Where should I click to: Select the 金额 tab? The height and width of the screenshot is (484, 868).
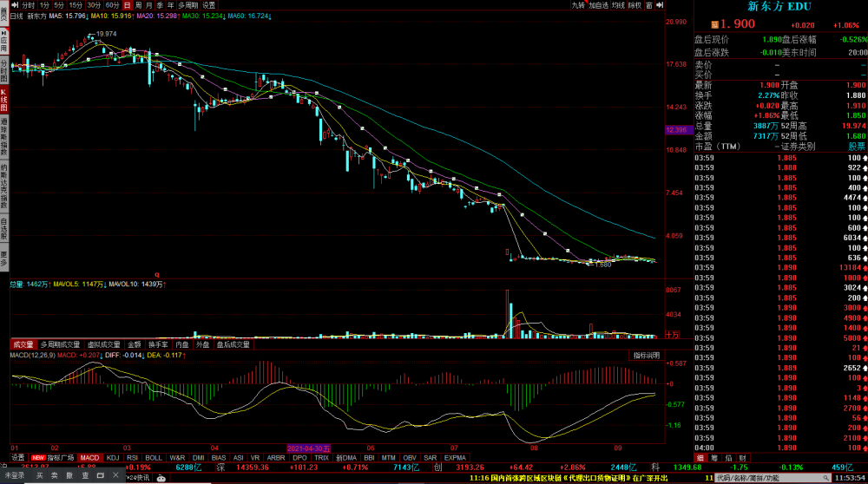point(135,344)
